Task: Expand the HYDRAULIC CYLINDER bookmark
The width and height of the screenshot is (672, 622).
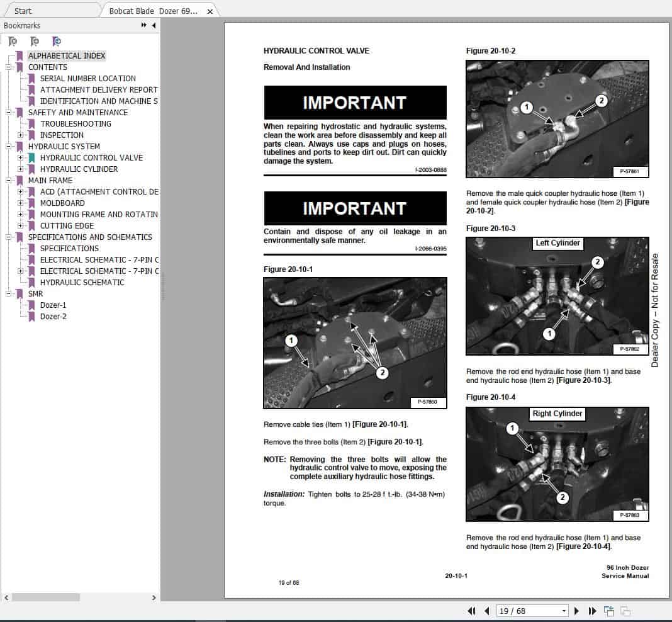Action: [20, 169]
